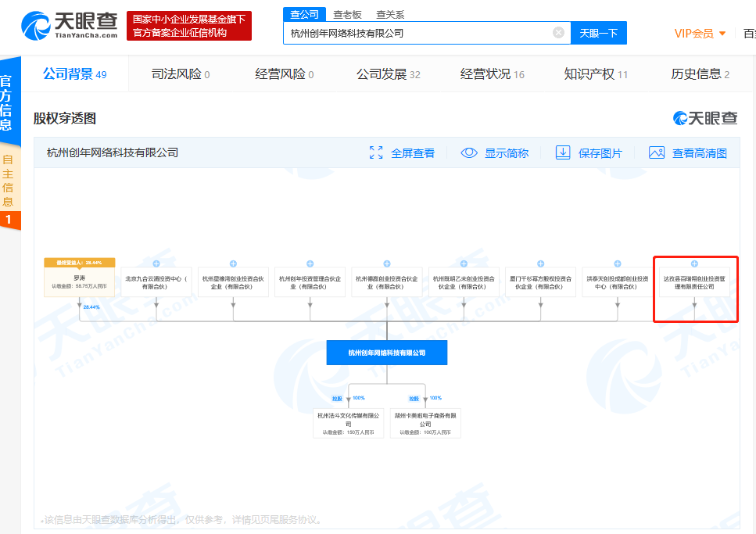
Task: Switch to the 查老板 search tab
Action: 347,14
